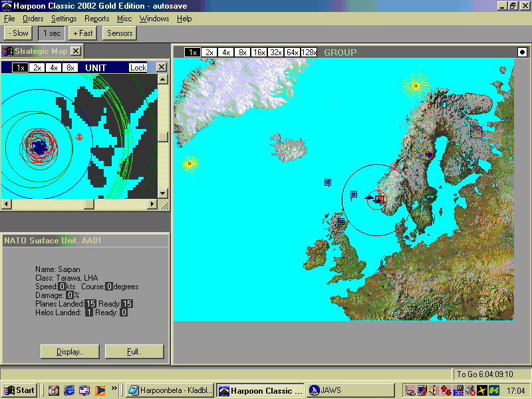532x399 pixels.
Task: Set group map zoom to 128x
Action: point(309,53)
